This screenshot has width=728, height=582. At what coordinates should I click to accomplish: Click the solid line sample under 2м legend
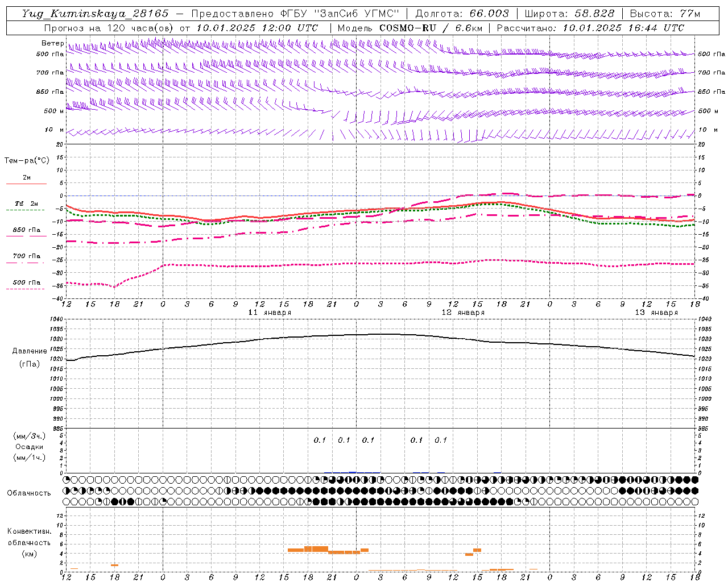[26, 184]
